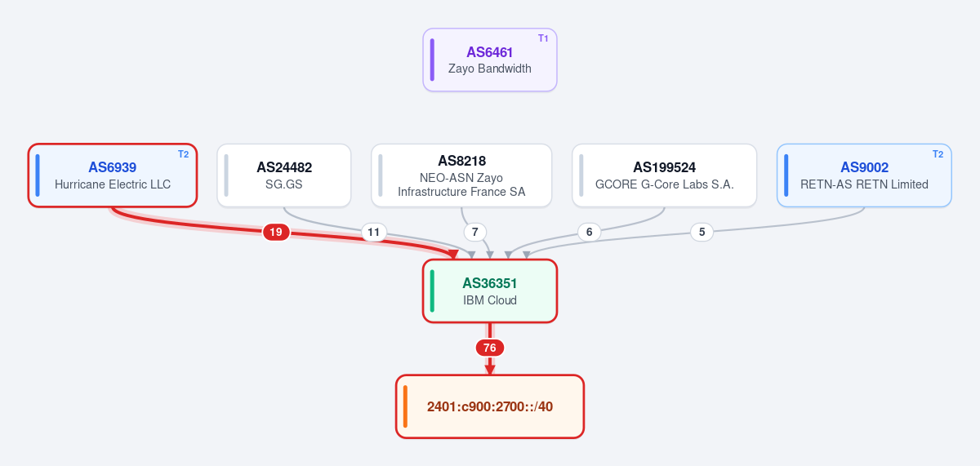Click the red 76 edge count badge
This screenshot has width=980, height=466.
point(490,348)
